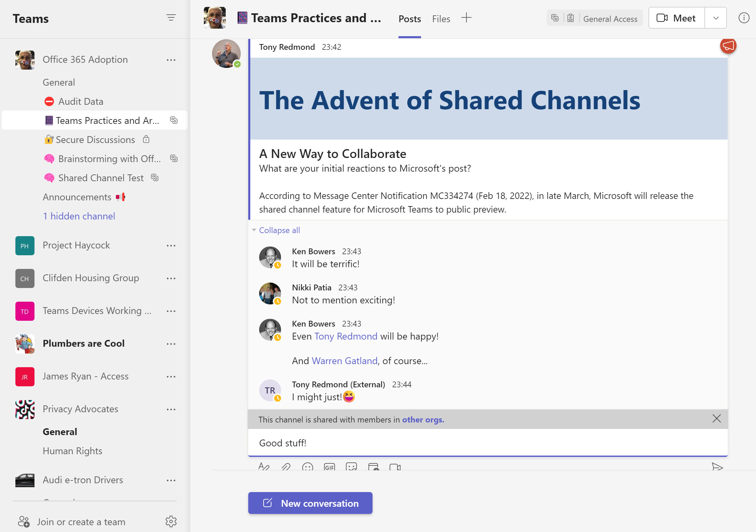Open more options for Office 365 Adoption
The height and width of the screenshot is (532, 756).
(171, 60)
